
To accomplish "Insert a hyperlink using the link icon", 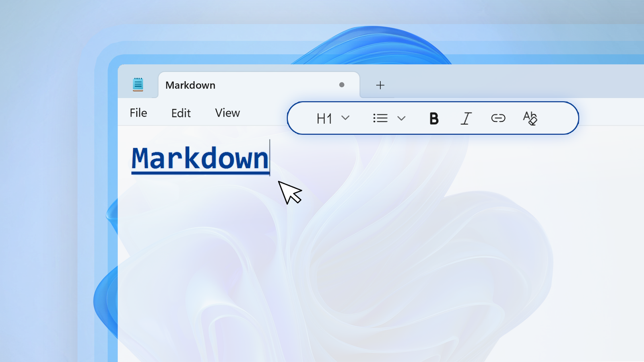I will click(x=498, y=118).
